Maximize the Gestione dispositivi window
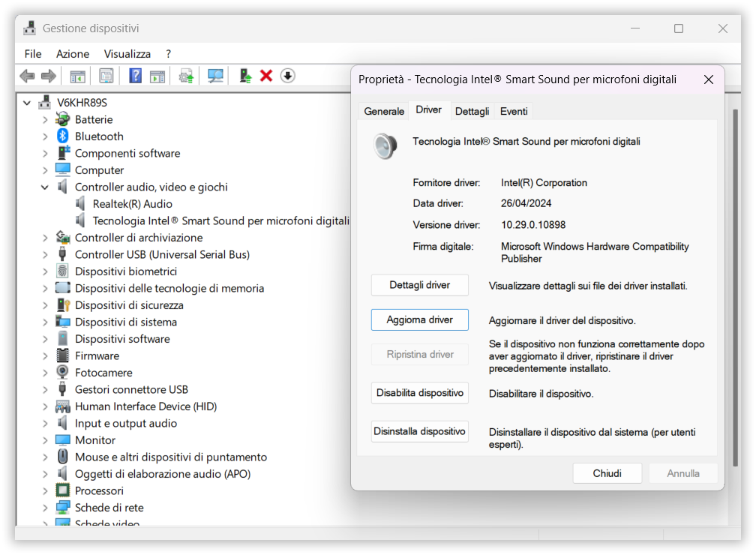This screenshot has height=555, width=756. point(678,28)
